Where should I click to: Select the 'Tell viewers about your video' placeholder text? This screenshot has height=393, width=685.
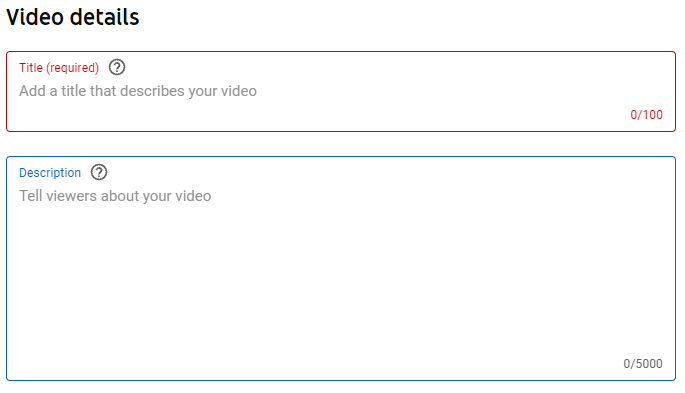pos(115,196)
